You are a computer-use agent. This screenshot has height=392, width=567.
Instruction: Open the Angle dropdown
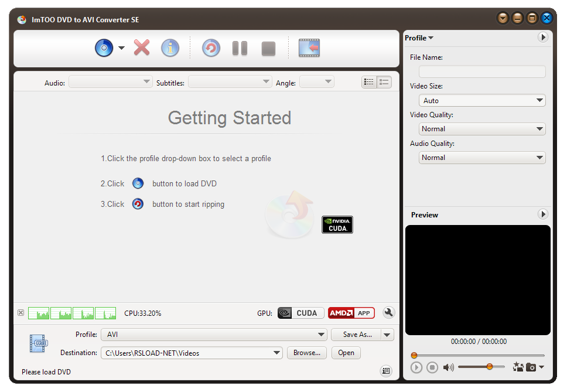coord(317,81)
